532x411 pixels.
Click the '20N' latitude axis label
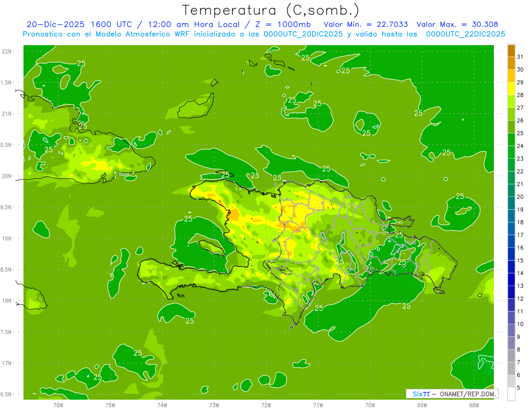[x=7, y=176]
